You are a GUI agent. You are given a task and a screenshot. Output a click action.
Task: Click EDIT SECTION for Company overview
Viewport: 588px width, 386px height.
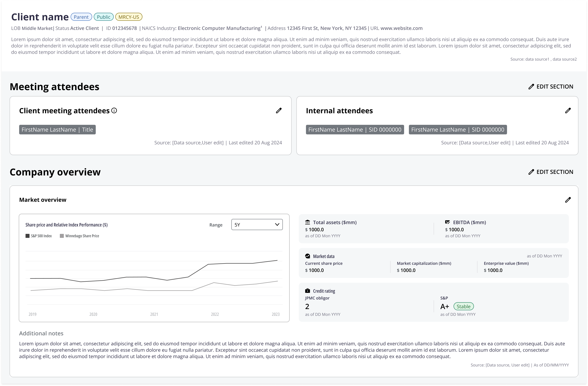[551, 172]
